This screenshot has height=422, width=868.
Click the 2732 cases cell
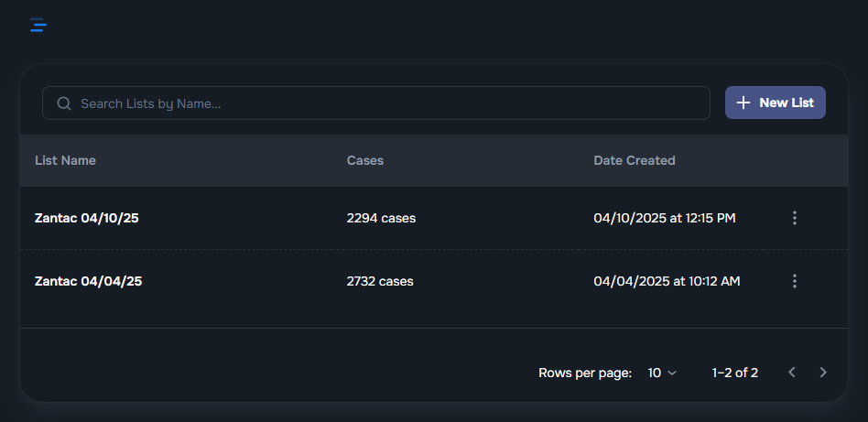(380, 281)
